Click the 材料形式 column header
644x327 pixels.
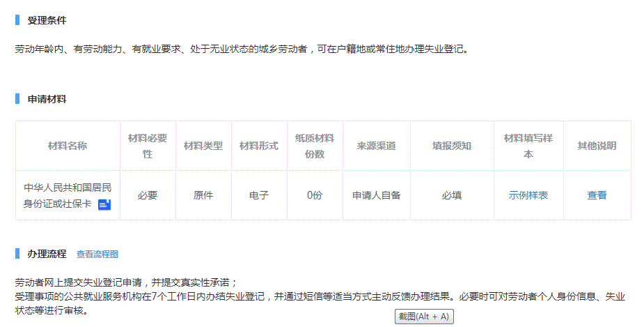[x=259, y=146]
